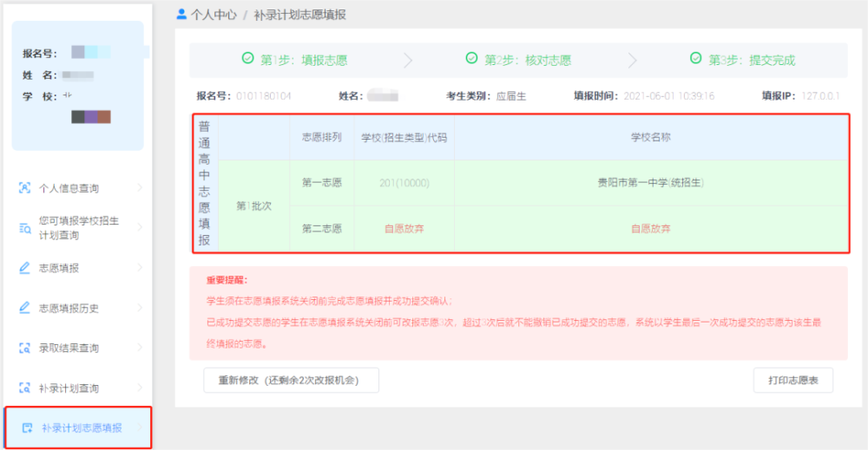Click the pencil icon beside 志愿填报

25,268
